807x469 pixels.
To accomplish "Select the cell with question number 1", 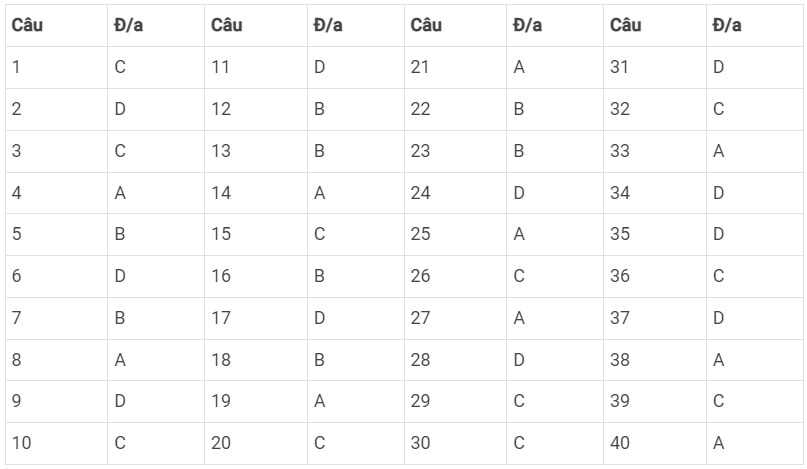I will pos(56,67).
